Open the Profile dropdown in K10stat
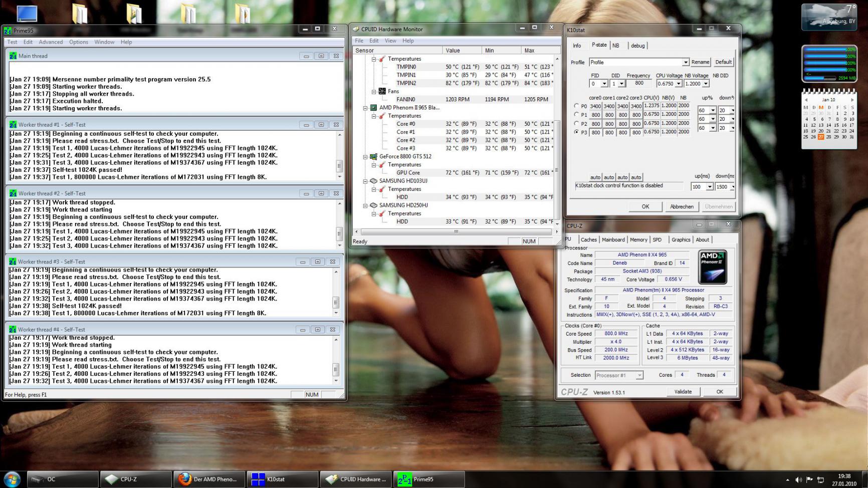 (x=685, y=62)
